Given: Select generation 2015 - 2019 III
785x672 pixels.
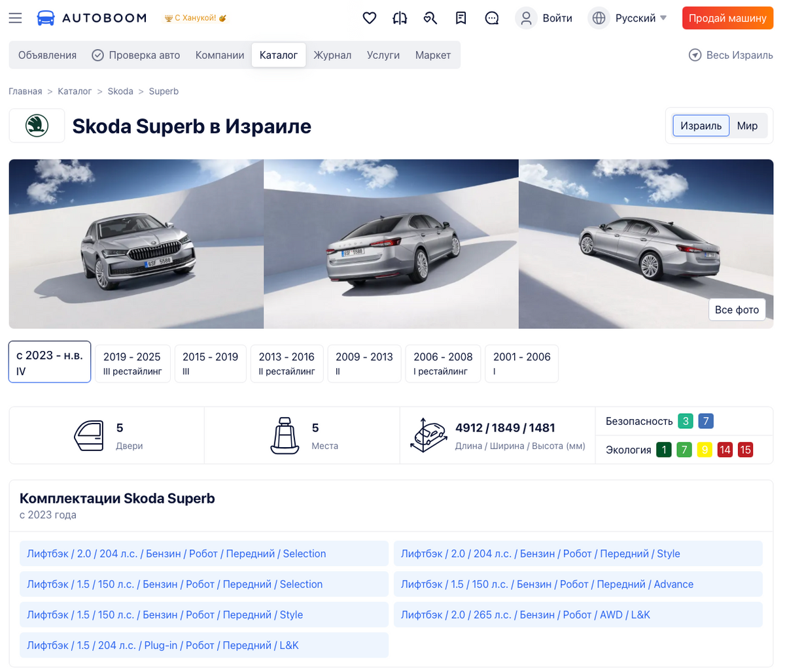Looking at the screenshot, I should pos(211,363).
